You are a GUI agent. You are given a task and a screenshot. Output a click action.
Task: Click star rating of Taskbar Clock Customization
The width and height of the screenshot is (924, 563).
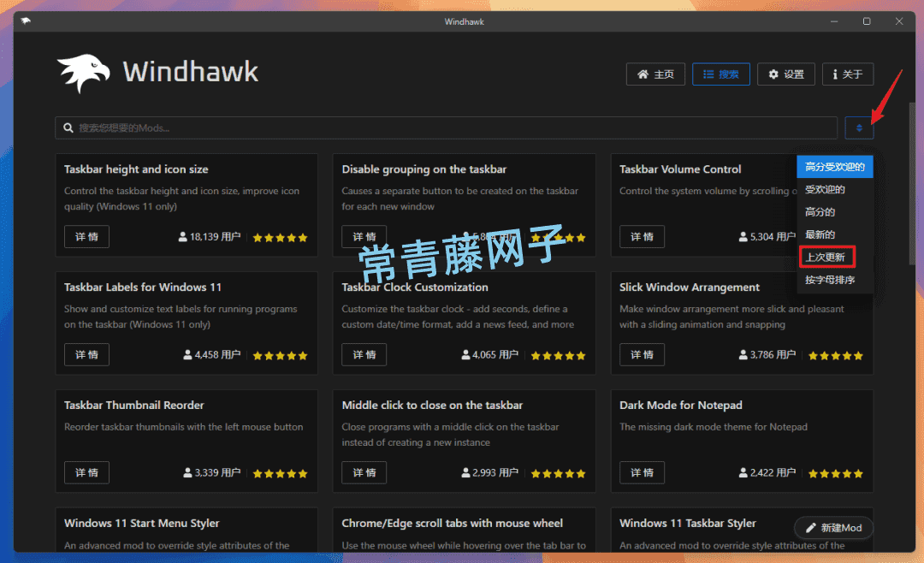pyautogui.click(x=558, y=355)
